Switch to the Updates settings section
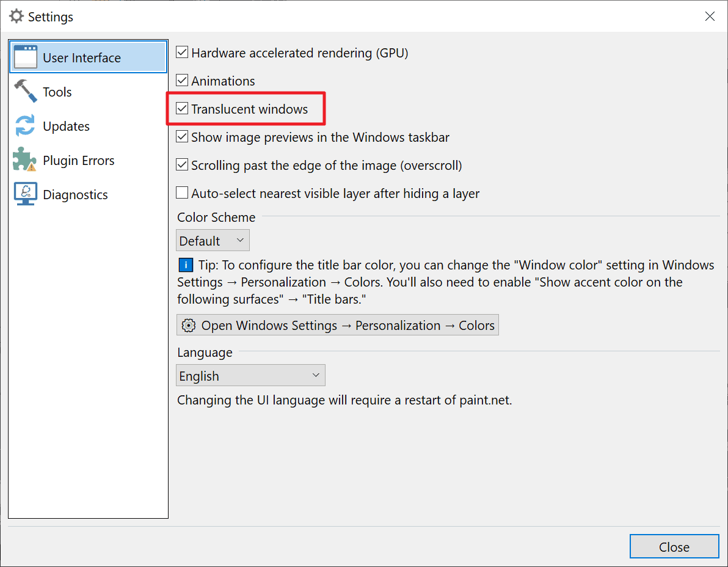The width and height of the screenshot is (728, 567). point(67,125)
